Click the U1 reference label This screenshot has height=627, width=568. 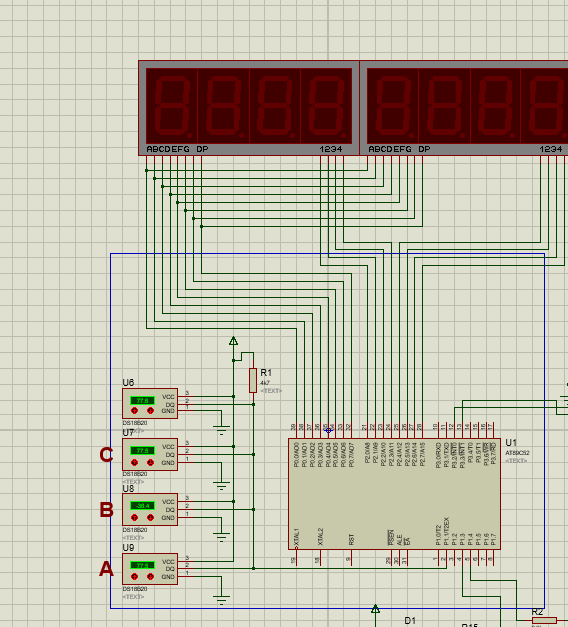[x=511, y=443]
